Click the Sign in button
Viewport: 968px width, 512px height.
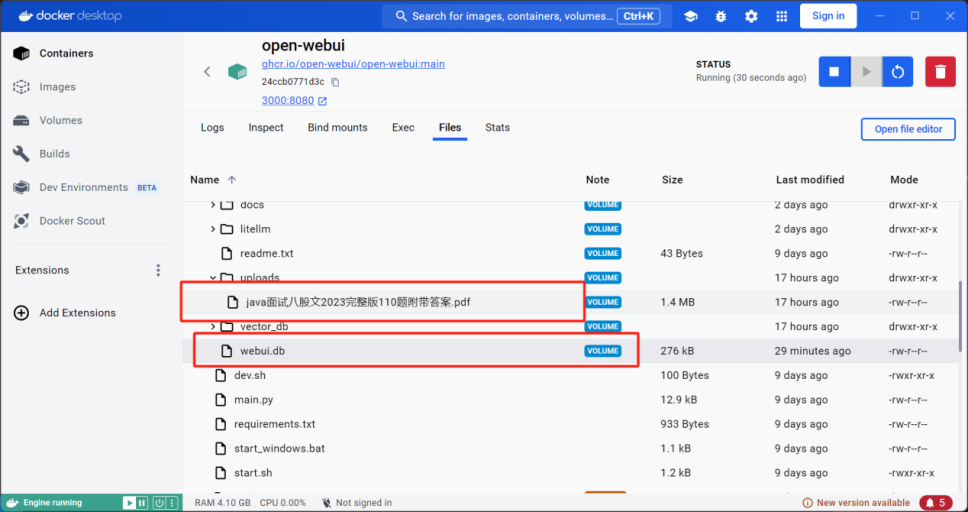828,16
